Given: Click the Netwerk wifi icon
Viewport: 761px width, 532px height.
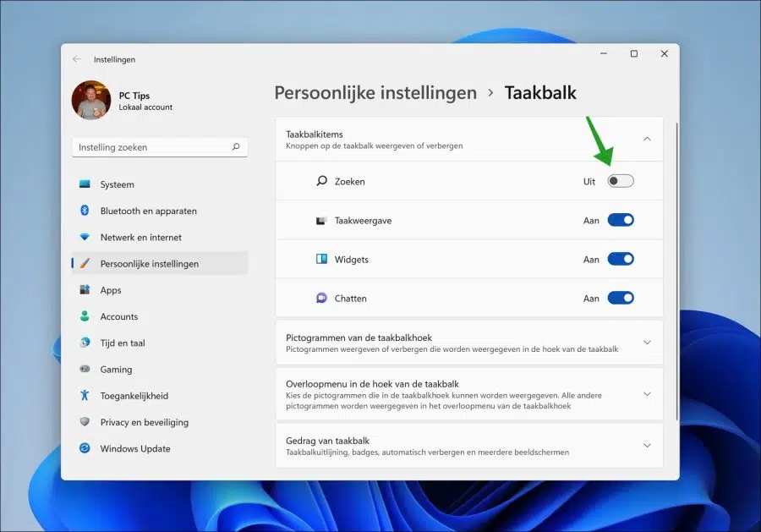Looking at the screenshot, I should coord(85,237).
